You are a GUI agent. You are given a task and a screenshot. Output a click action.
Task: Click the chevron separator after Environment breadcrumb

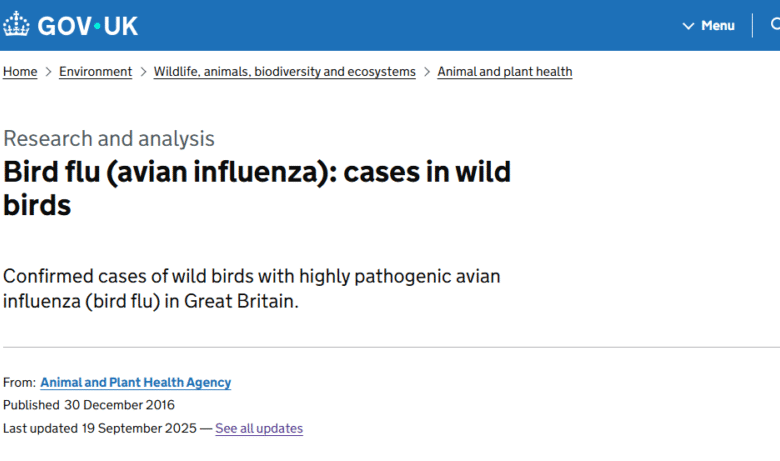click(143, 72)
